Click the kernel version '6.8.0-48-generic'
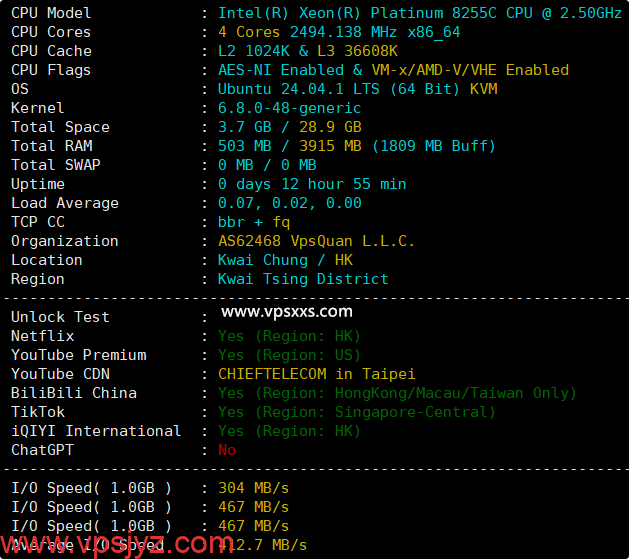 [290, 108]
